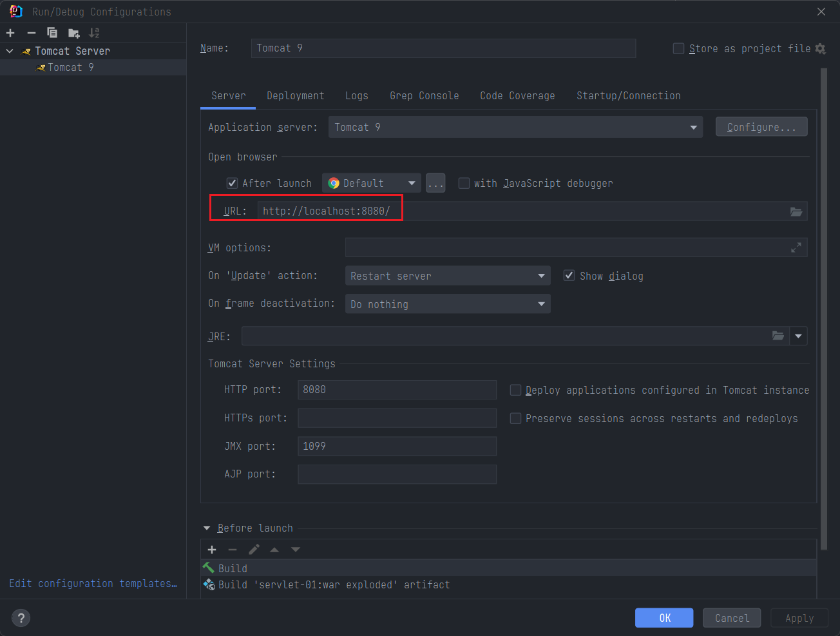Switch to Startup/Connection tab
Viewport: 840px width, 636px height.
pos(629,95)
